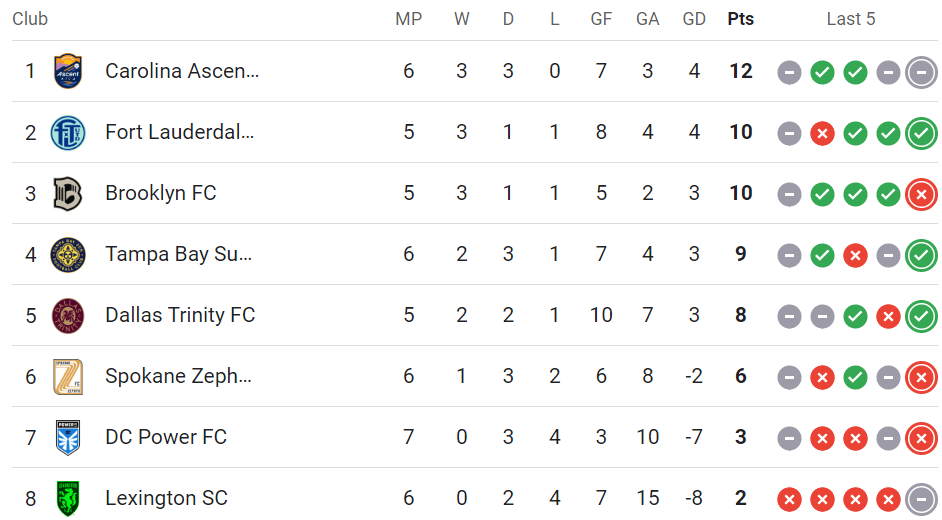Click the Fort Lauderdale club crest
The width and height of the screenshot is (942, 520).
coord(68,133)
